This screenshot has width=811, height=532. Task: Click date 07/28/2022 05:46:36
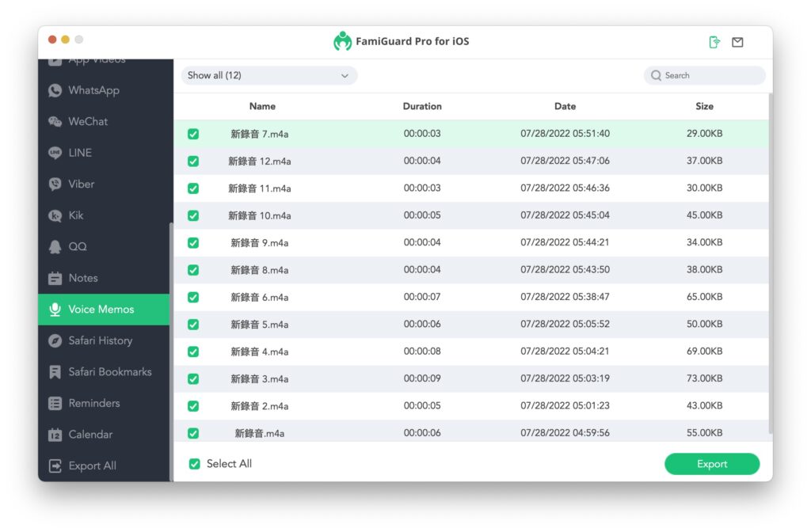(x=565, y=188)
